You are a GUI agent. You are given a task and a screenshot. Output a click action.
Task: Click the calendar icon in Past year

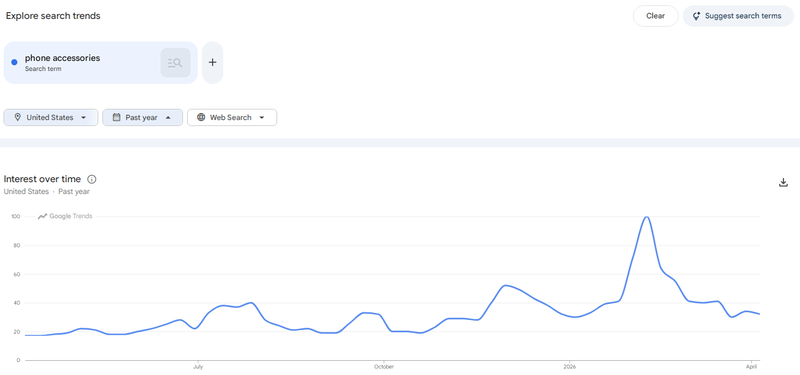116,117
